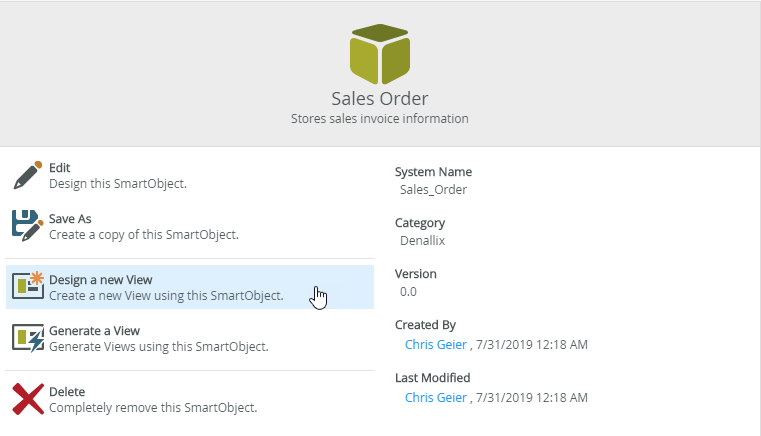Open Chris Geier link under Last Modified
Screen dimensions: 761x436
tap(435, 397)
